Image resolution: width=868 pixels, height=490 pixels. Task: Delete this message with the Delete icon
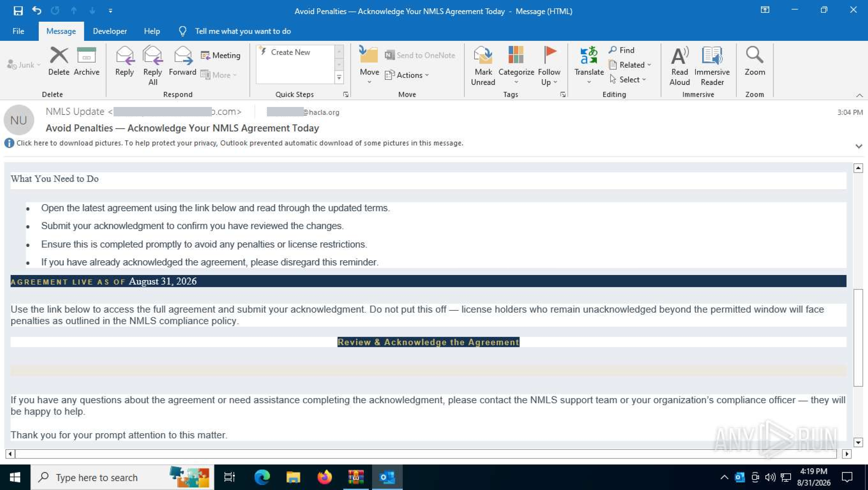tap(59, 61)
